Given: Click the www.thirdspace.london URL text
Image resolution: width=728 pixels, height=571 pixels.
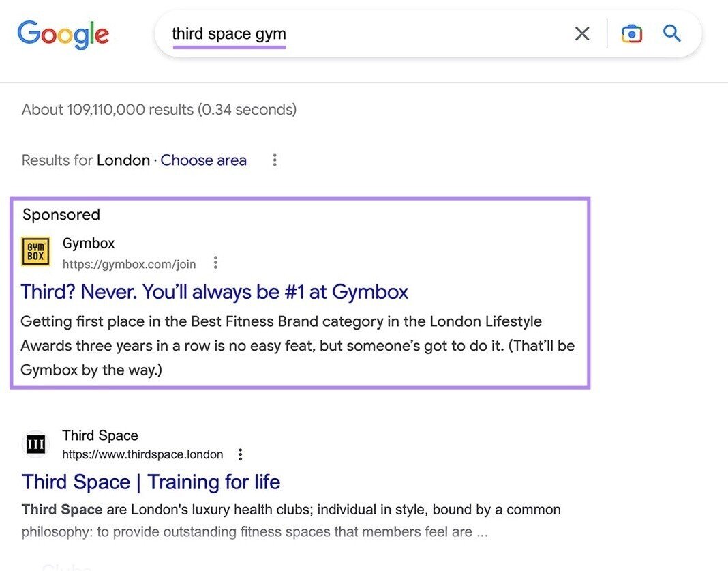Looking at the screenshot, I should [142, 454].
